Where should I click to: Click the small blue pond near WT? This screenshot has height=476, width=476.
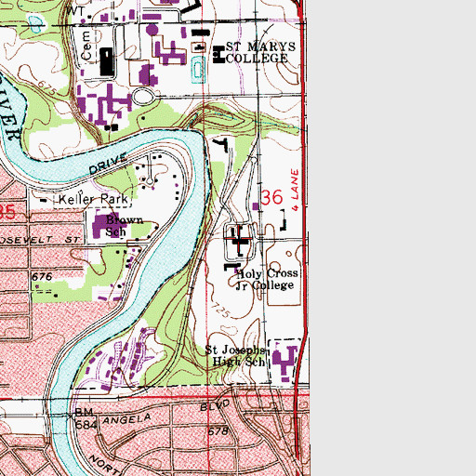click(x=35, y=24)
